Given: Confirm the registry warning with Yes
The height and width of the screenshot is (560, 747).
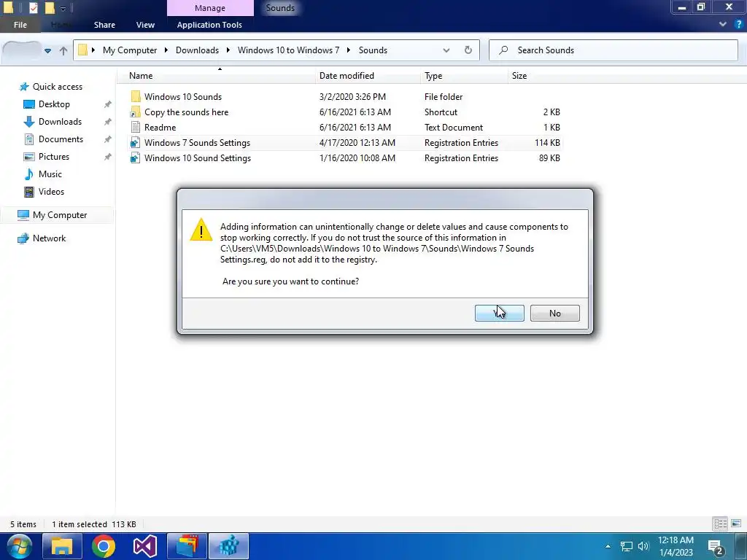Looking at the screenshot, I should coord(499,314).
